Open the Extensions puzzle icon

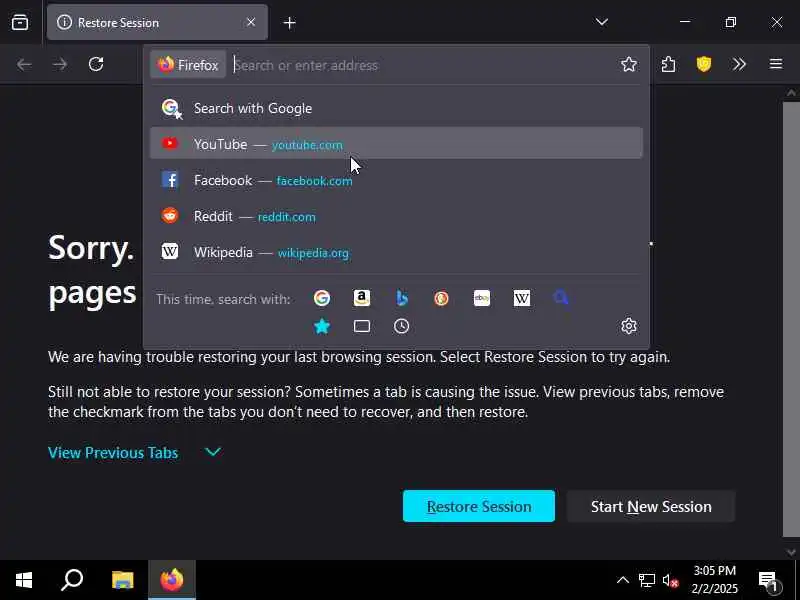click(x=668, y=64)
